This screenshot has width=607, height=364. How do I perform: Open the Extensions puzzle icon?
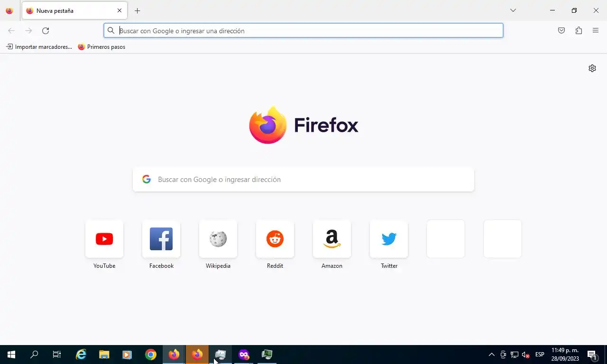point(579,31)
